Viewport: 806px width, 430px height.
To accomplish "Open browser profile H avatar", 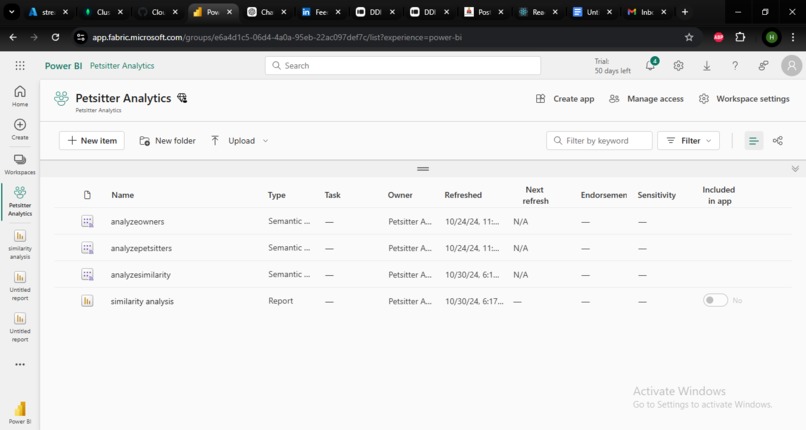I will click(771, 37).
